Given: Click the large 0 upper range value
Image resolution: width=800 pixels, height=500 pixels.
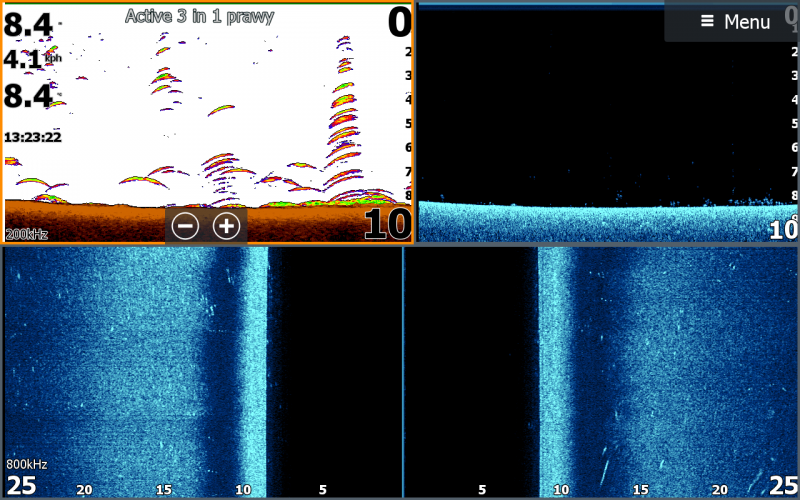Looking at the screenshot, I should tap(398, 23).
